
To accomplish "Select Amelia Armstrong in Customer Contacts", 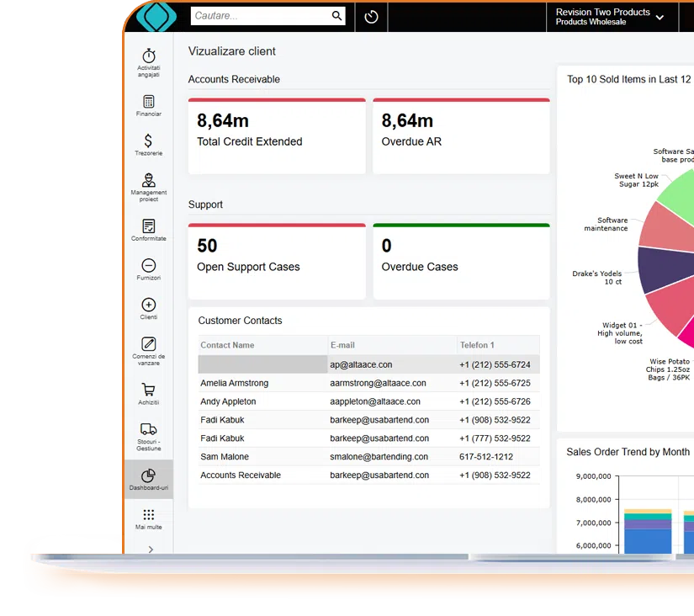I will pos(236,383).
